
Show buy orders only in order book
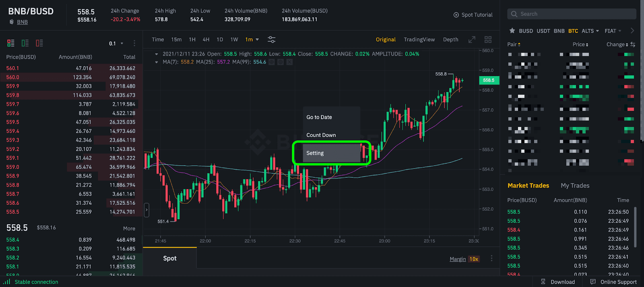25,43
